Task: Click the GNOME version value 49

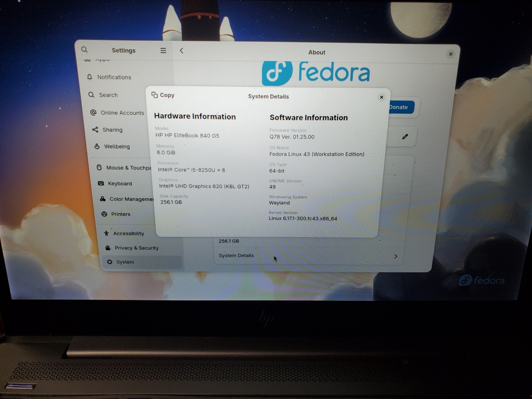Action: (x=272, y=187)
